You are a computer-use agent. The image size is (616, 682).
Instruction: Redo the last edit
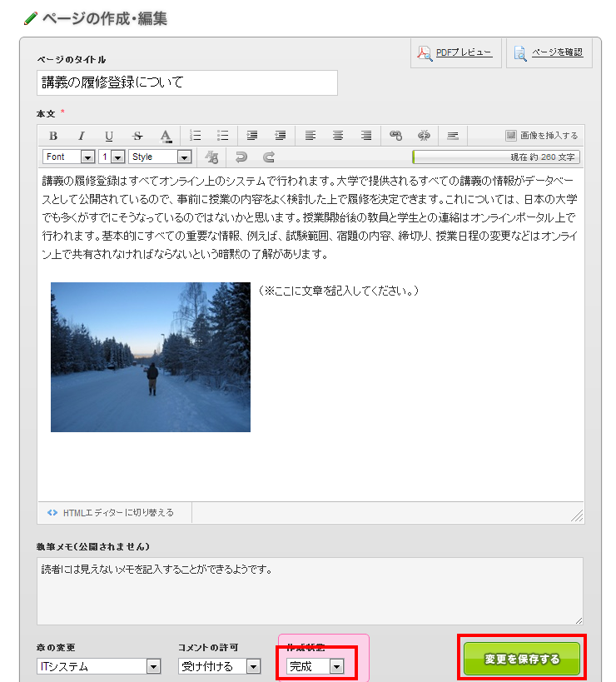click(269, 157)
